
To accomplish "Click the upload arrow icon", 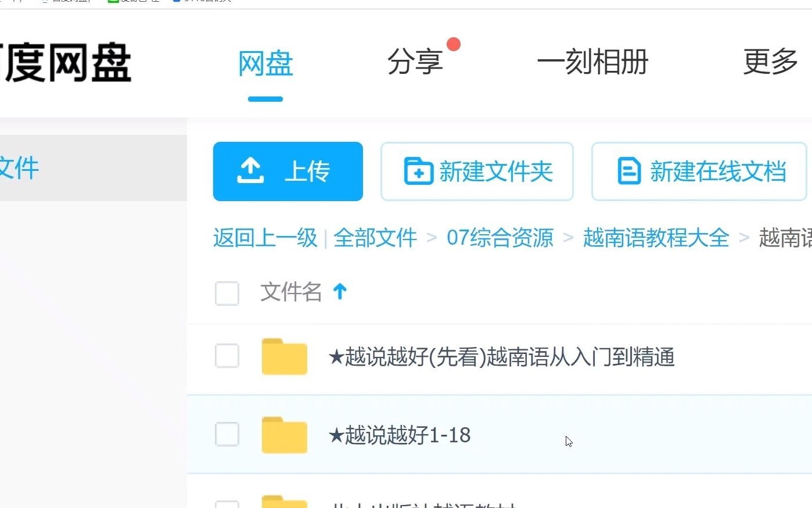I will [250, 171].
